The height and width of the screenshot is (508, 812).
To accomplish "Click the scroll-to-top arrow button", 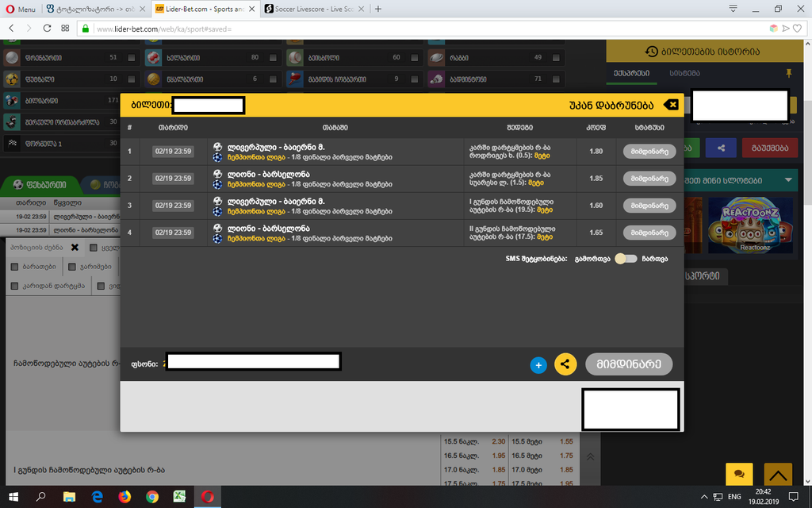I will (x=778, y=475).
